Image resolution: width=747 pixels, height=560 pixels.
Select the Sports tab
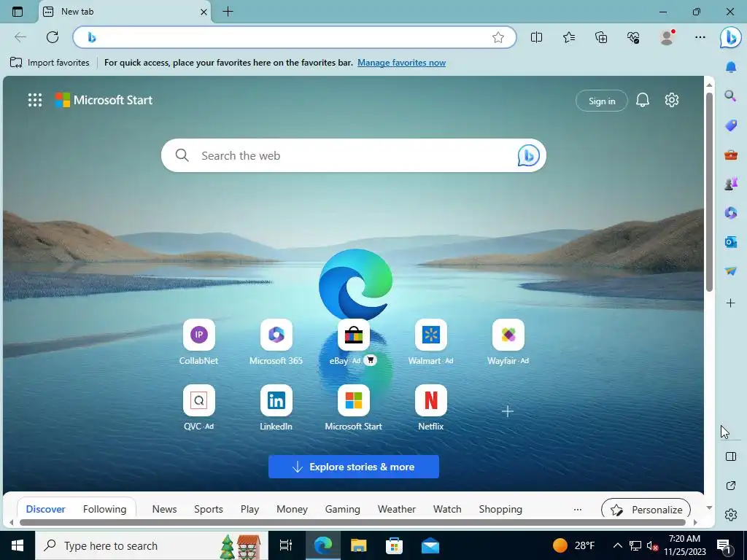tap(208, 509)
